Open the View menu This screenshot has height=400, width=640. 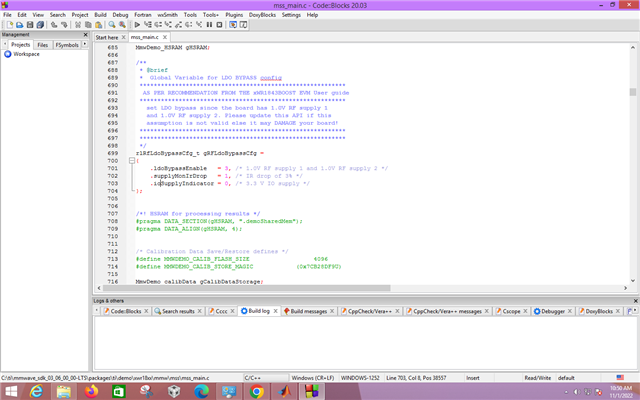pyautogui.click(x=38, y=15)
